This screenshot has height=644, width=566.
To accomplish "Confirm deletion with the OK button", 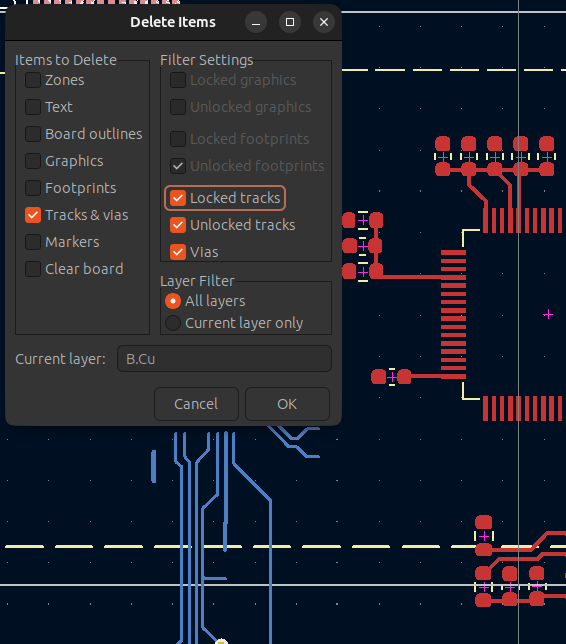I will 287,404.
